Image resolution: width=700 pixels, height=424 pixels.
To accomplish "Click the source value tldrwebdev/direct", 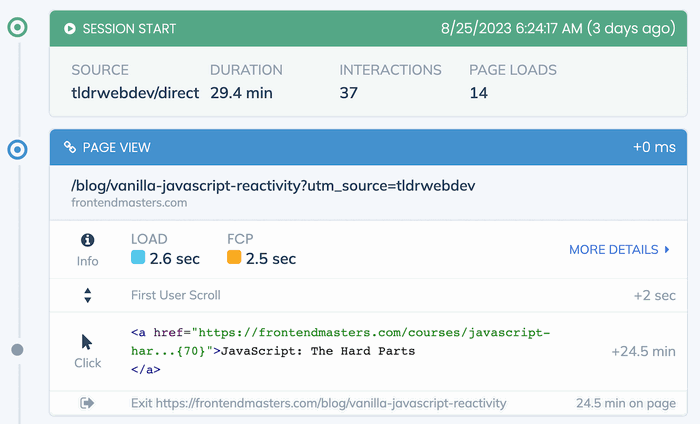I will 135,93.
